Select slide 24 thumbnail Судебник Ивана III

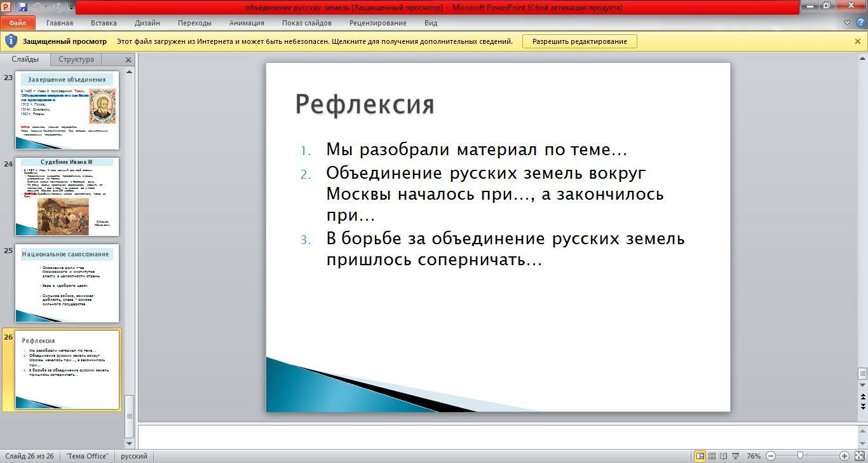pos(67,197)
